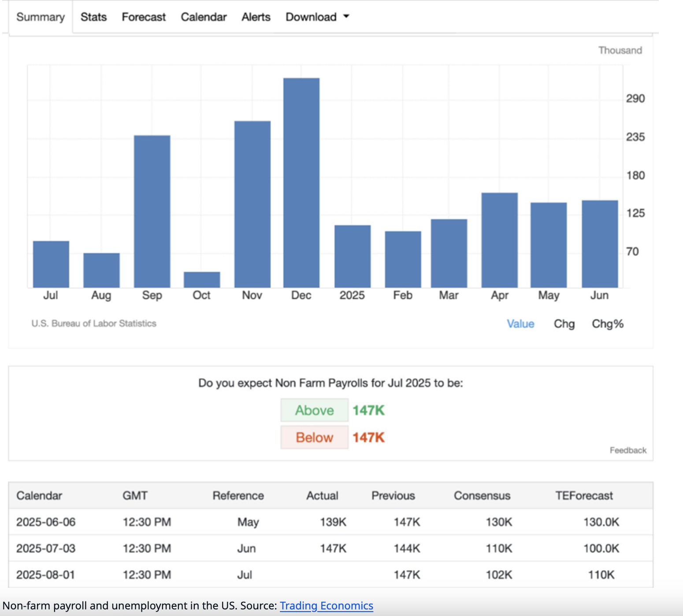
Task: Switch chart to Chg view
Action: coord(564,324)
